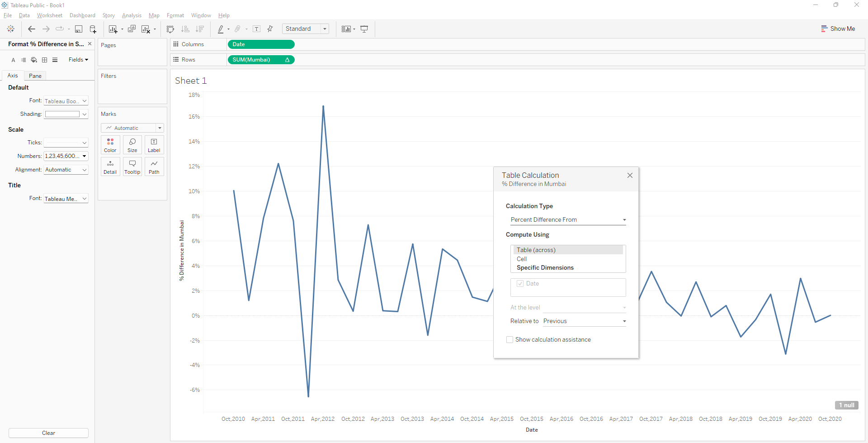Click the Show Mark Labels icon
The width and height of the screenshot is (868, 443).
256,29
